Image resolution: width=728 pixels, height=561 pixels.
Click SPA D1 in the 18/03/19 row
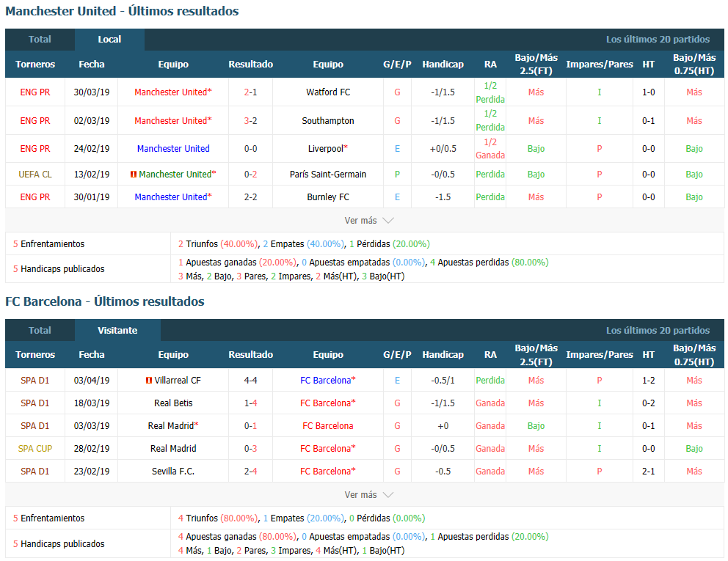pos(35,403)
